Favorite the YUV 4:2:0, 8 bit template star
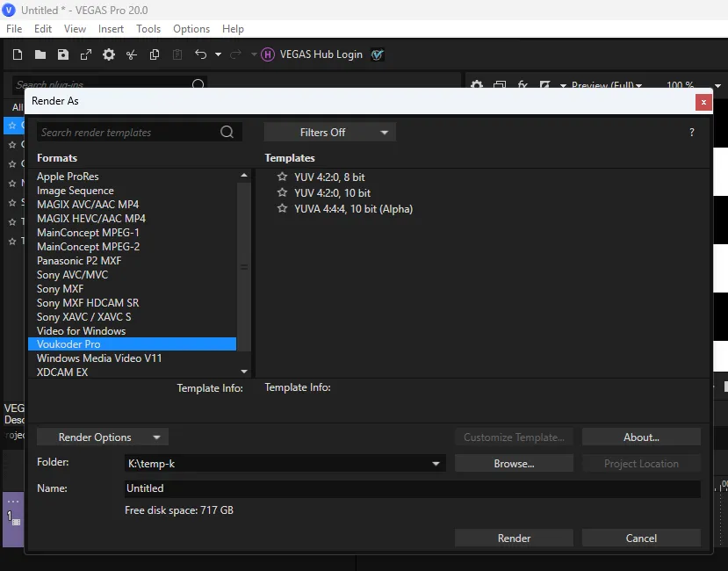The width and height of the screenshot is (728, 571). coord(282,177)
